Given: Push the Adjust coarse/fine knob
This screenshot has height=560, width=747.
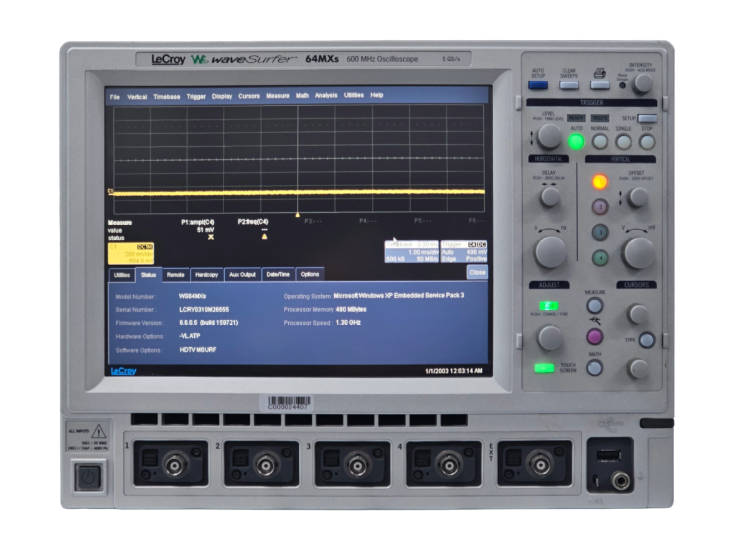Looking at the screenshot, I should point(550,337).
